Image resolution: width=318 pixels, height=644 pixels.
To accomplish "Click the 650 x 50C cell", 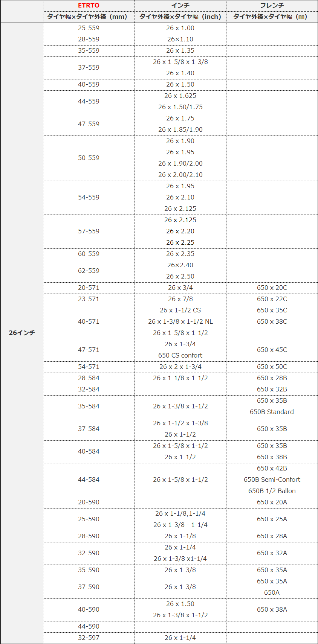I will pos(272,367).
